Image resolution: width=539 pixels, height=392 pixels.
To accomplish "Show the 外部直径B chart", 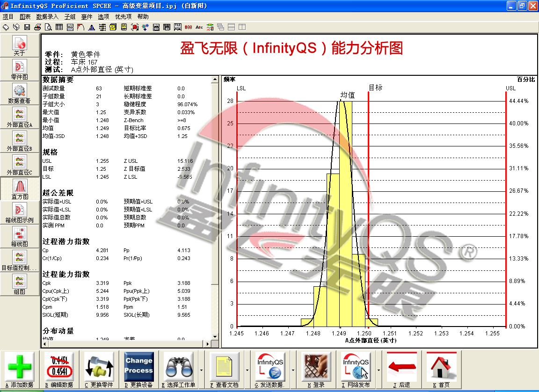I will (x=20, y=141).
